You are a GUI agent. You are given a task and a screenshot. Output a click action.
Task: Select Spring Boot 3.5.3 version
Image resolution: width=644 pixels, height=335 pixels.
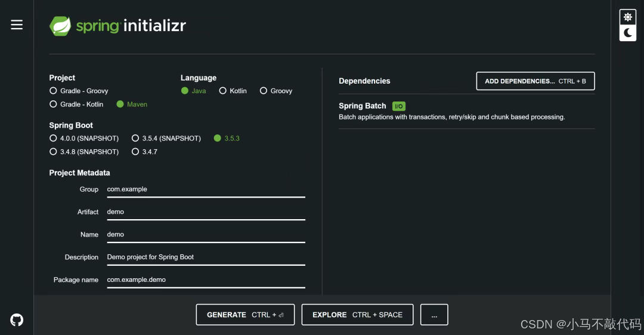(227, 139)
